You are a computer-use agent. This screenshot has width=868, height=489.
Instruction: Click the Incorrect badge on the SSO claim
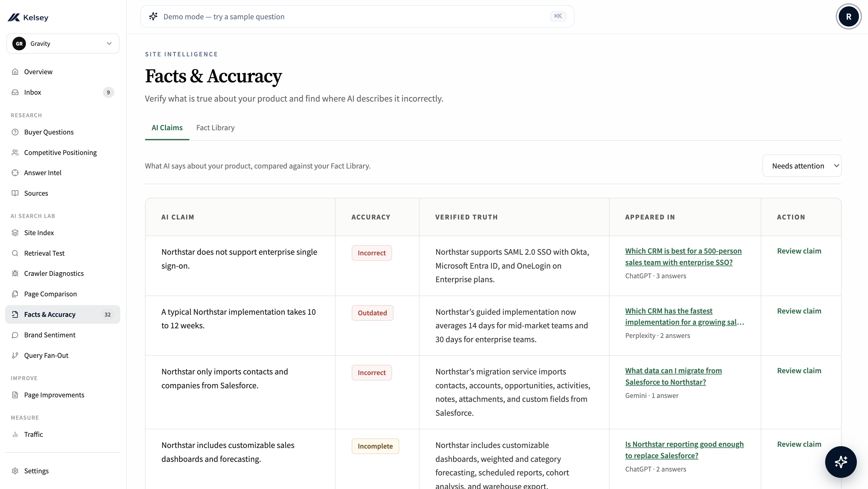(372, 253)
